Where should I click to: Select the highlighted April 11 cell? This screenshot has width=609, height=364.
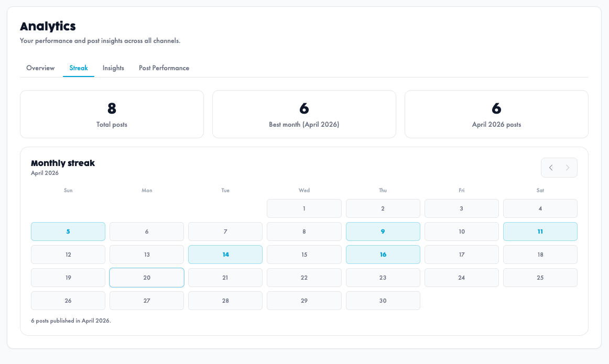(x=540, y=231)
